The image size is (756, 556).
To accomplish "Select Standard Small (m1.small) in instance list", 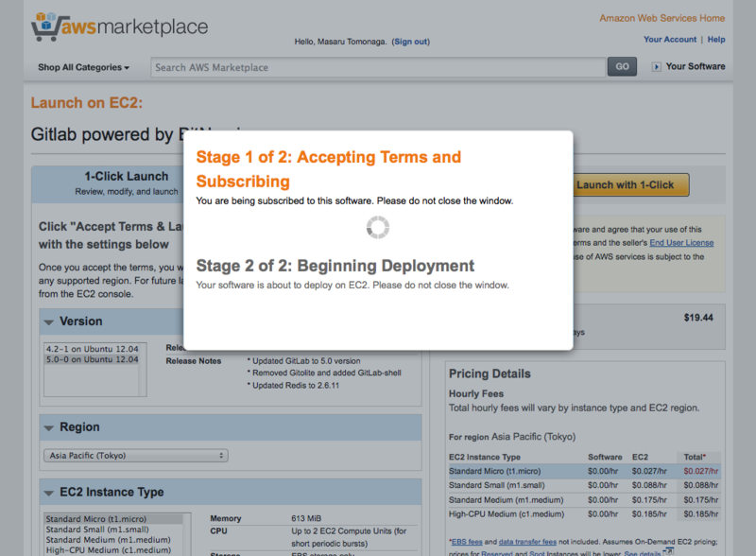I will coord(113,530).
